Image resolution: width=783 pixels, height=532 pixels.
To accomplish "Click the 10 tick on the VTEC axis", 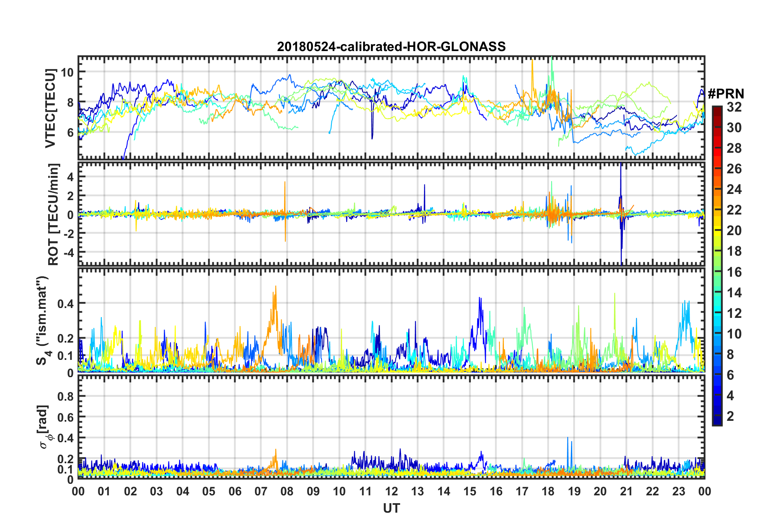I will [x=67, y=72].
